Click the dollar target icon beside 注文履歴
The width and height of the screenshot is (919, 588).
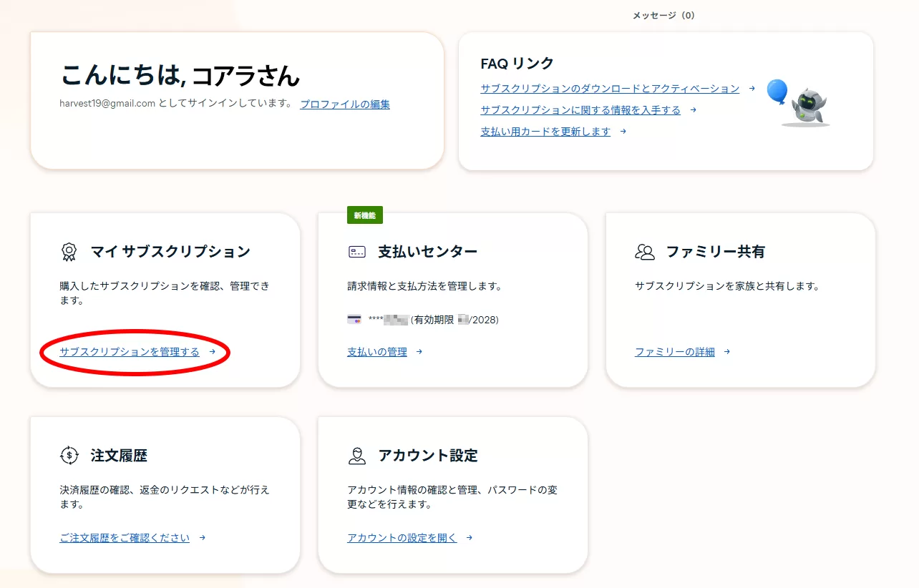click(69, 455)
